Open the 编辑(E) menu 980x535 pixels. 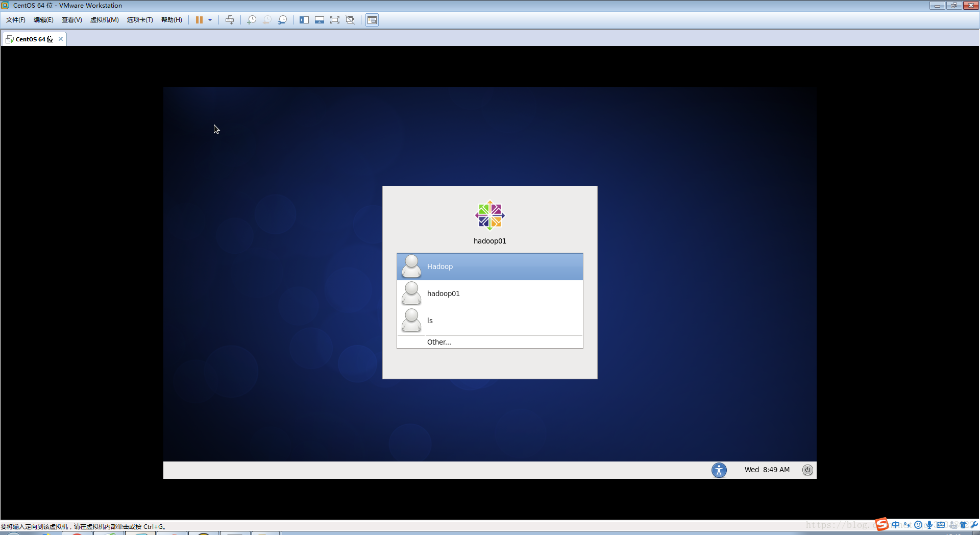click(43, 20)
